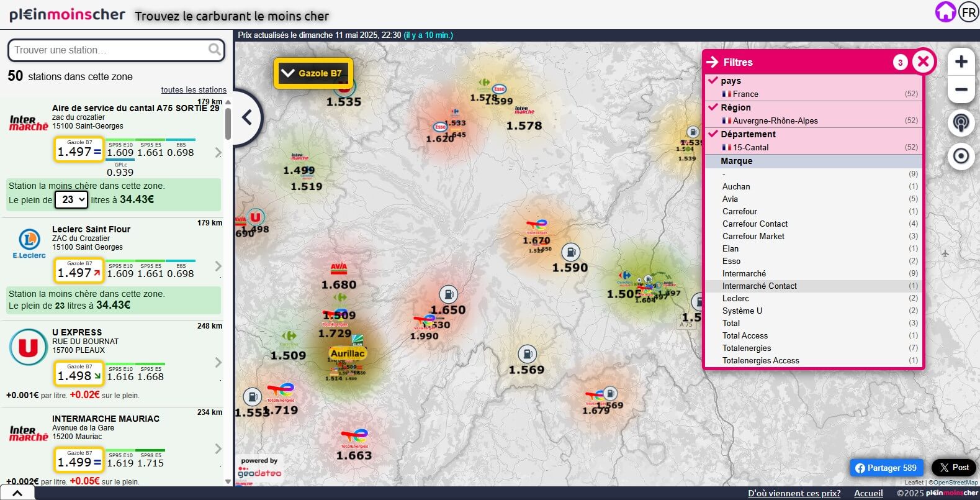Open the Gazole B7 fuel dropdown
The height and width of the screenshot is (500, 980).
coord(313,73)
